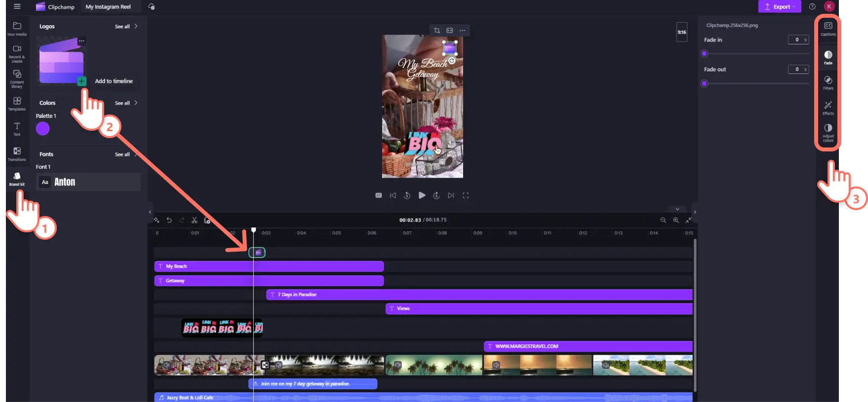Image resolution: width=868 pixels, height=402 pixels.
Task: Toggle captions CC under the preview
Action: tap(379, 195)
